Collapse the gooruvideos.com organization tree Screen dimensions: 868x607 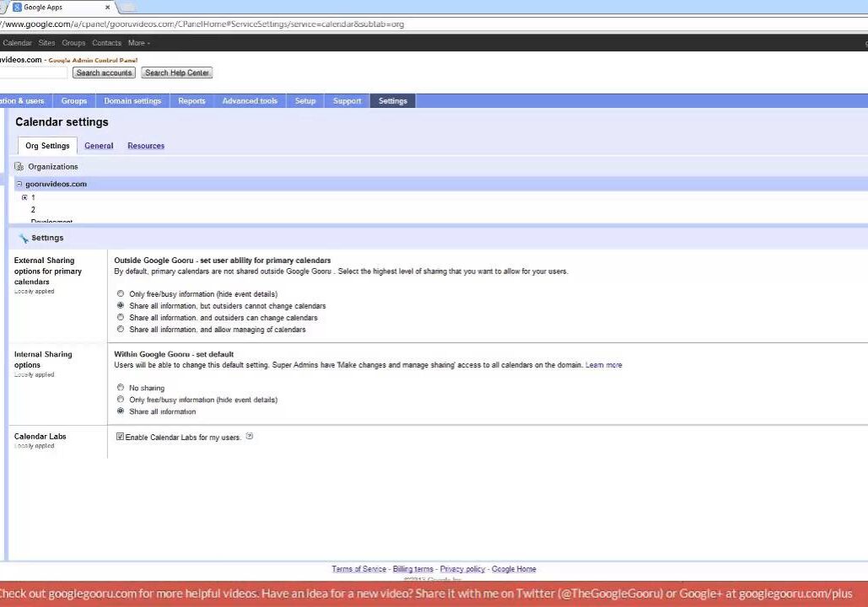coord(19,184)
